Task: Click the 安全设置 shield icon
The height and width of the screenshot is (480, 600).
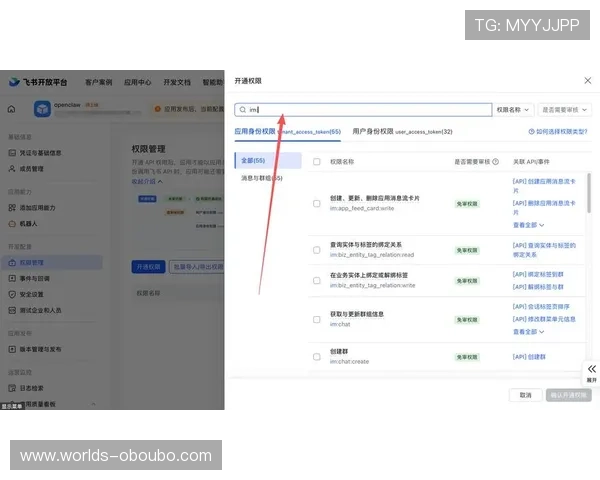Action: click(12, 294)
